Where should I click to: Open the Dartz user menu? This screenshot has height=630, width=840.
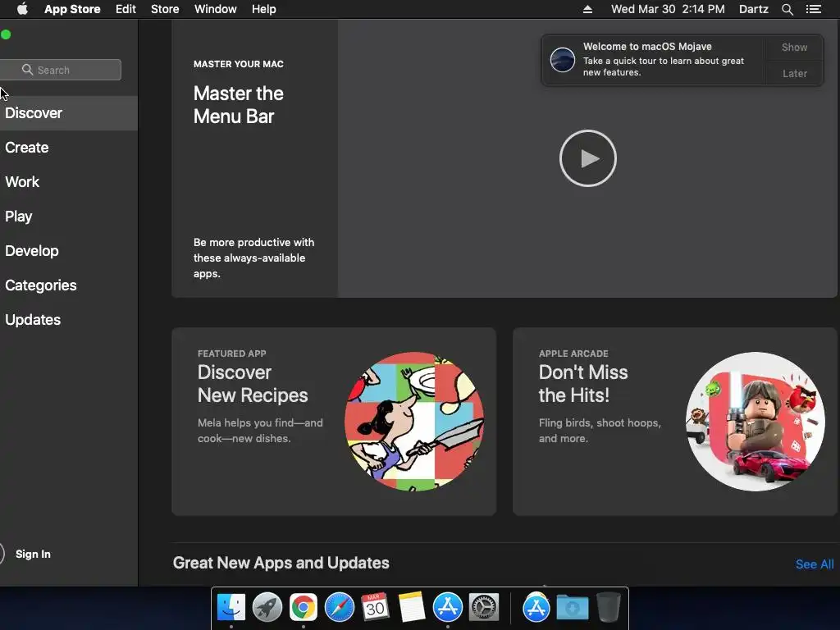(754, 9)
